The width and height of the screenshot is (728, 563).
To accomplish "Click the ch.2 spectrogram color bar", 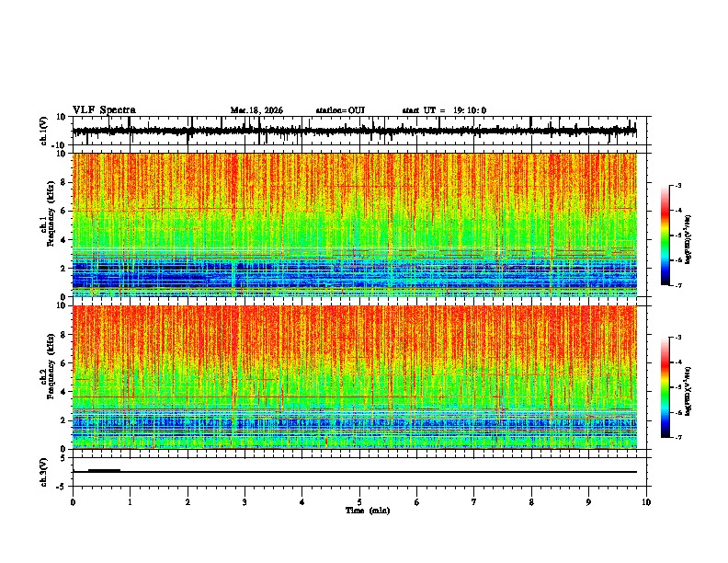I will tap(665, 387).
